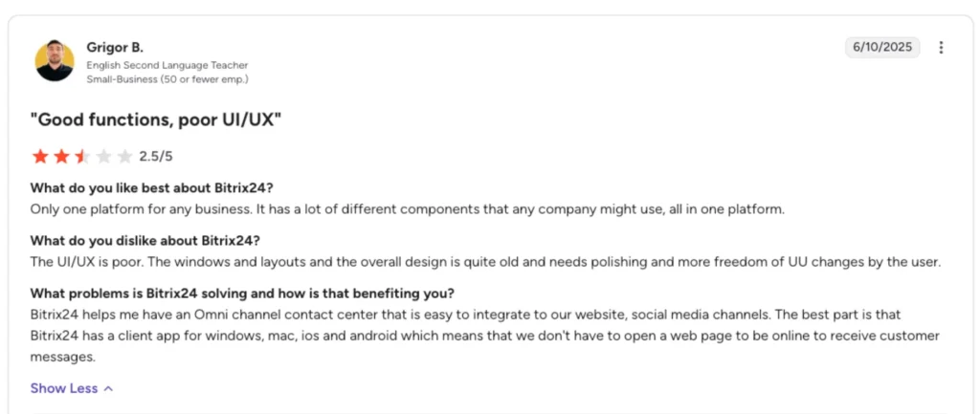Click the fourth empty rating star
Viewport: 980px width, 414px height.
(x=103, y=156)
